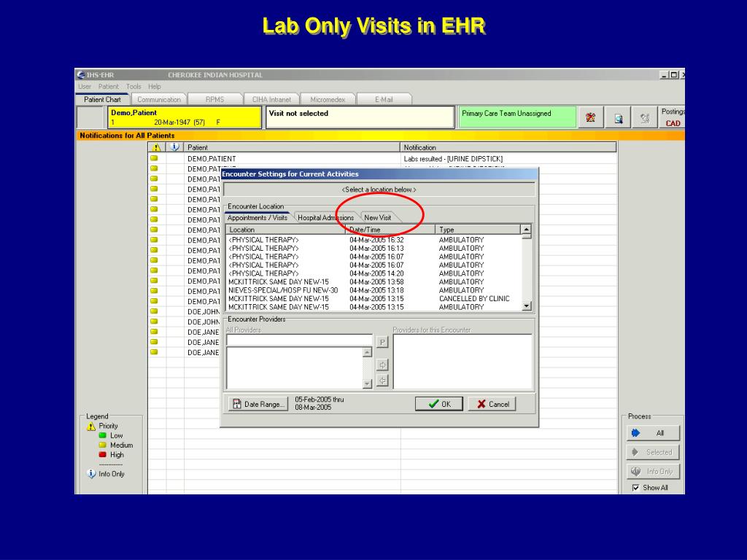Click the P button beside the provider field
The image size is (747, 560).
[382, 342]
